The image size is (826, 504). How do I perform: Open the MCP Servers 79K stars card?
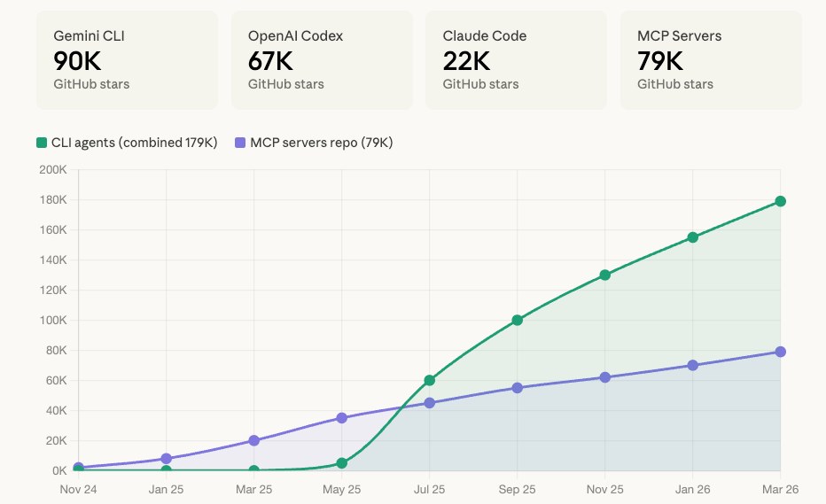pos(711,60)
